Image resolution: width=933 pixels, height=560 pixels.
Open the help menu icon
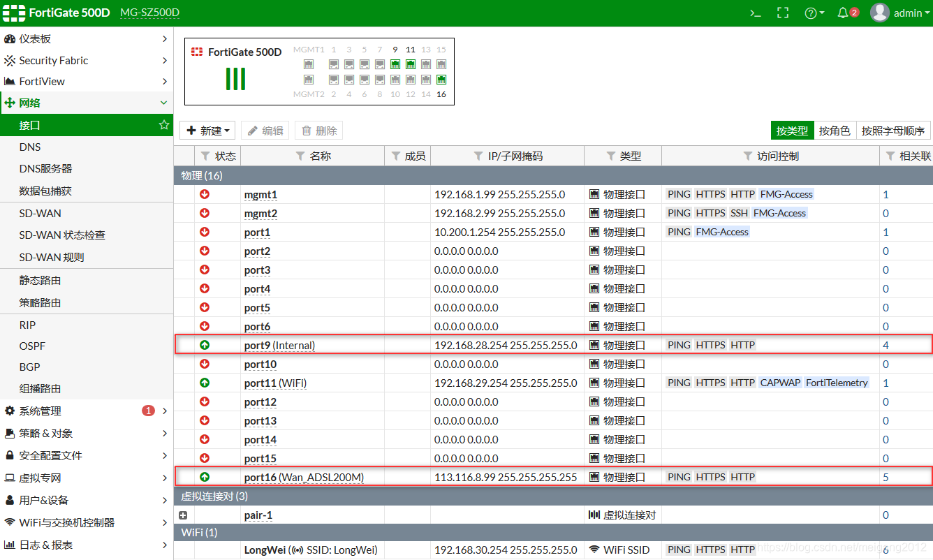pos(814,13)
